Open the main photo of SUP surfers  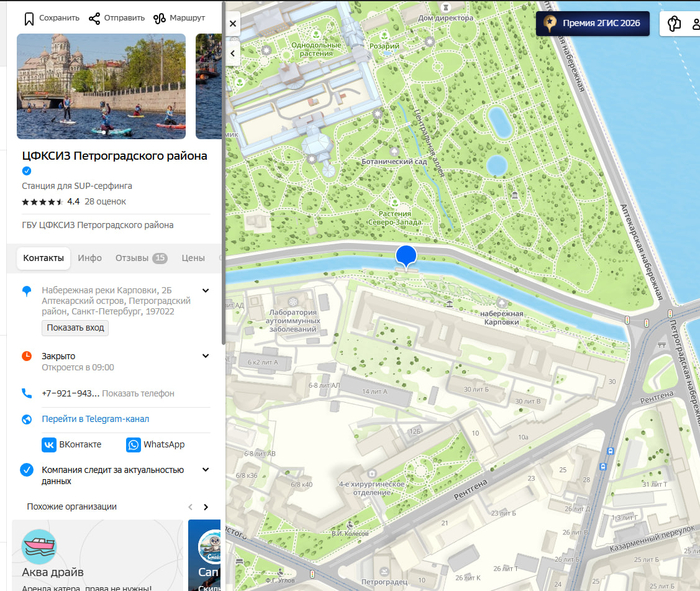click(101, 86)
